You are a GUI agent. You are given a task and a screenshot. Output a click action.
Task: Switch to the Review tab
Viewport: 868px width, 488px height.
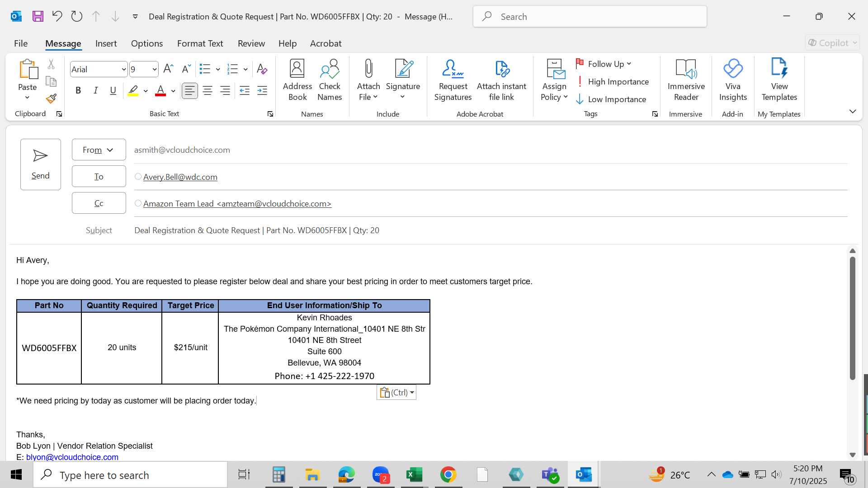pos(251,43)
